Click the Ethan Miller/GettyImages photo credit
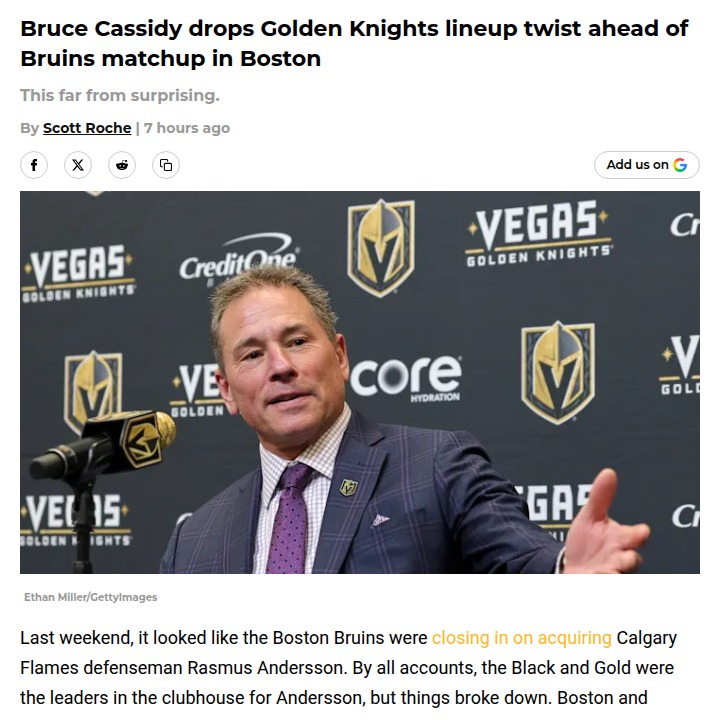The height and width of the screenshot is (720, 720). click(91, 597)
